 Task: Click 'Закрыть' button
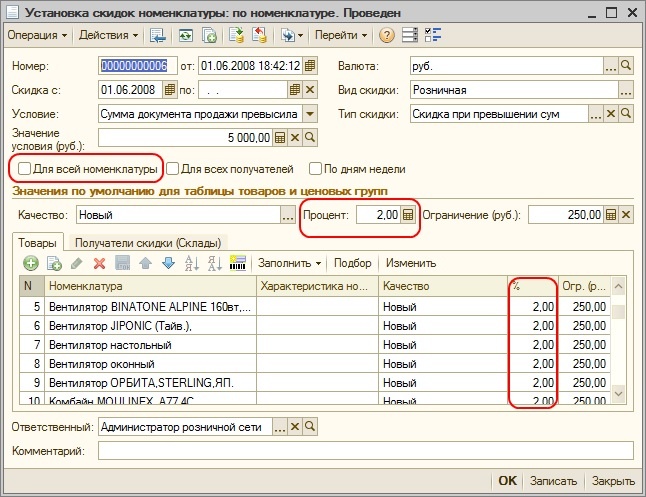click(x=613, y=481)
